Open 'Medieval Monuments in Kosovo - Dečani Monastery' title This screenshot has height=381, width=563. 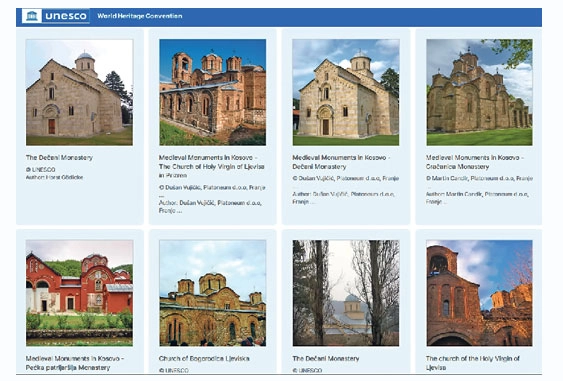tap(341, 162)
